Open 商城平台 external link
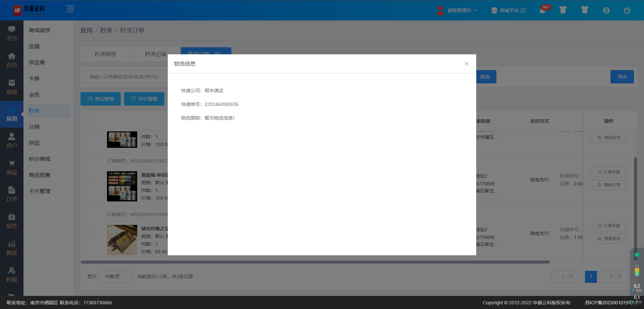The image size is (644, 309). (x=508, y=10)
